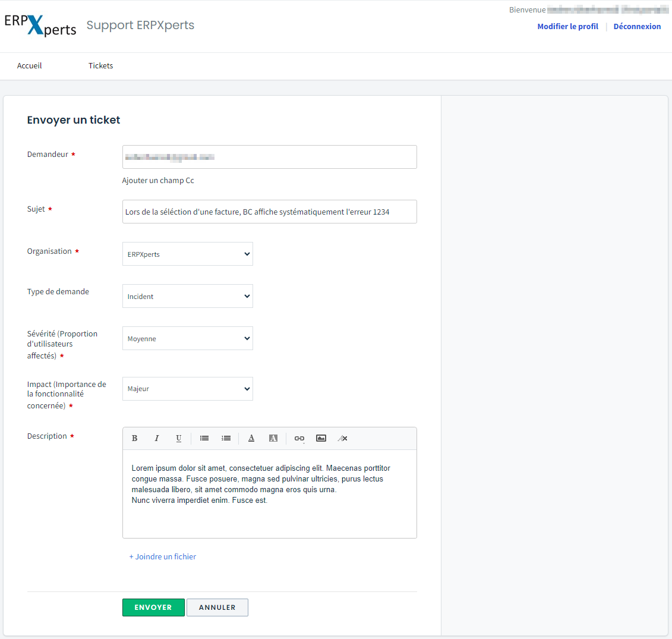Open the Type de demande dropdown
Screen dimensions: 672x639
187,296
